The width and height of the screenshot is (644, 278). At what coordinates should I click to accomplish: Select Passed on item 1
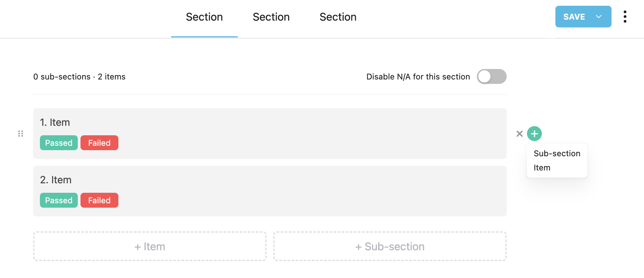[59, 143]
